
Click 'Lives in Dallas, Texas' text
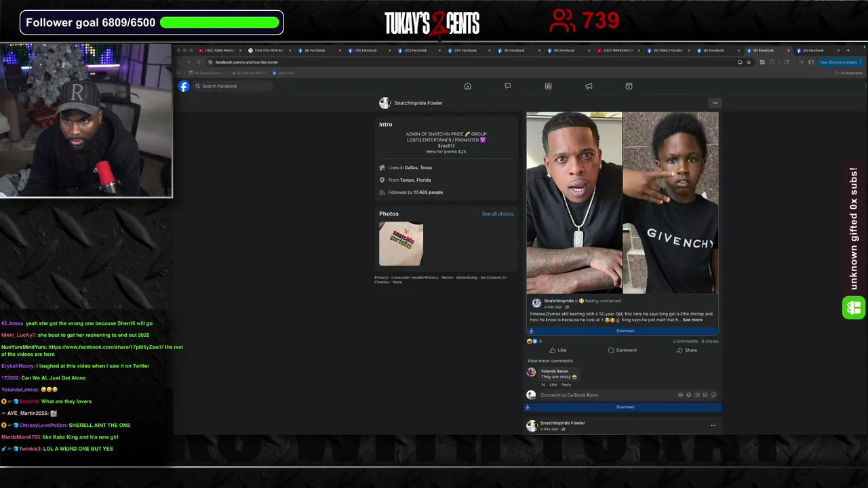410,167
